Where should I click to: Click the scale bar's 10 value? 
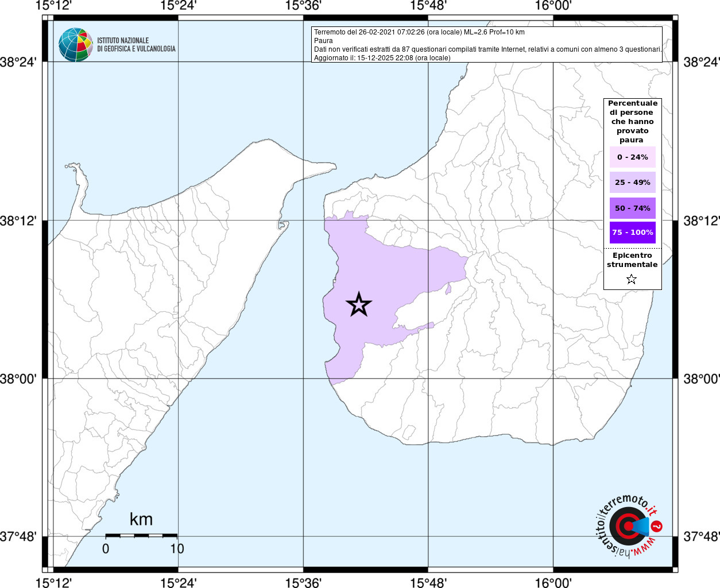(177, 548)
